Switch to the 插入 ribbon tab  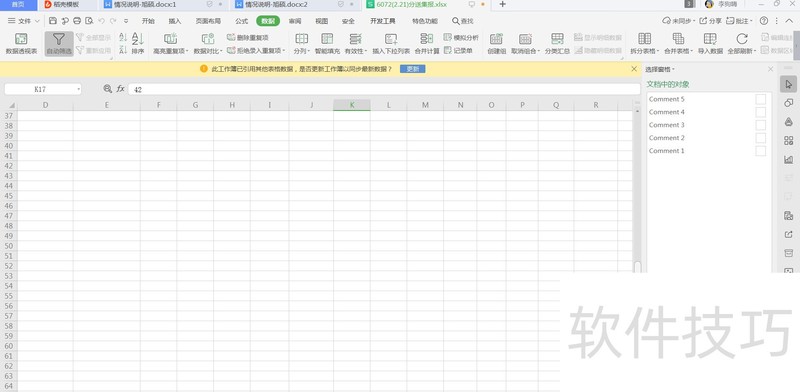point(175,21)
